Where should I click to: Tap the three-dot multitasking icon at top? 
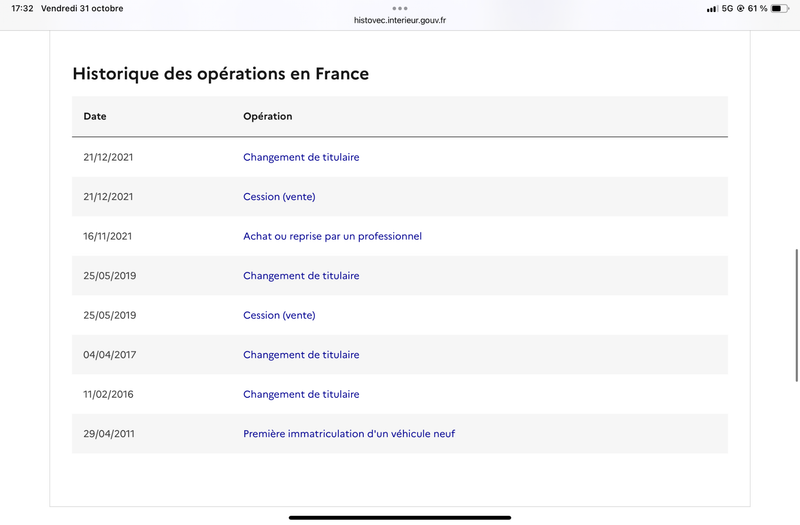click(x=400, y=8)
